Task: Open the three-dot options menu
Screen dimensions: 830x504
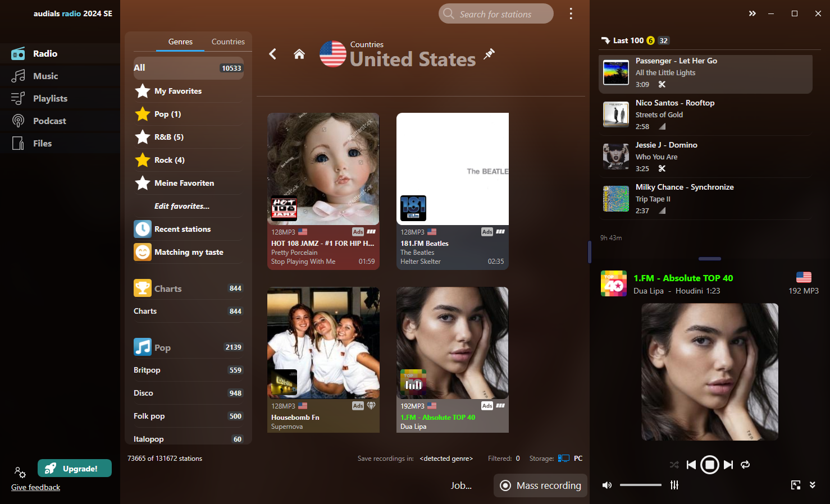Action: 571,13
